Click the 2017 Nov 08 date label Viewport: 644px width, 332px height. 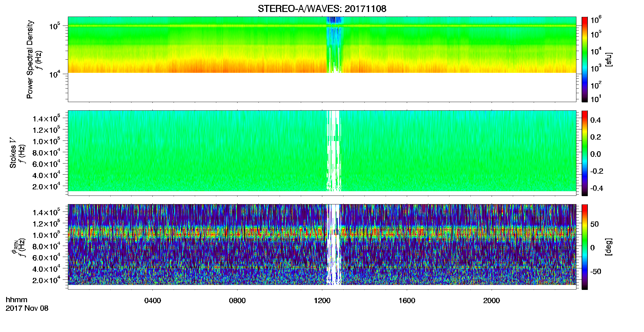pos(27,308)
